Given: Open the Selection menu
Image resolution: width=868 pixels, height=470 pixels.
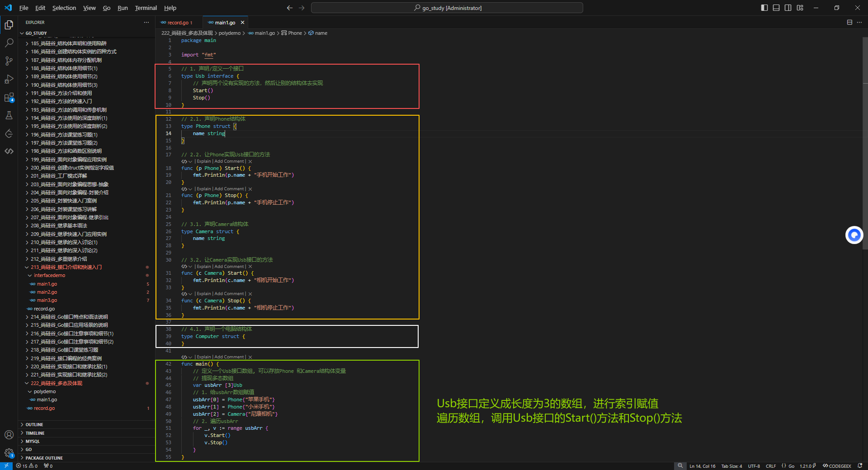Looking at the screenshot, I should (x=64, y=8).
